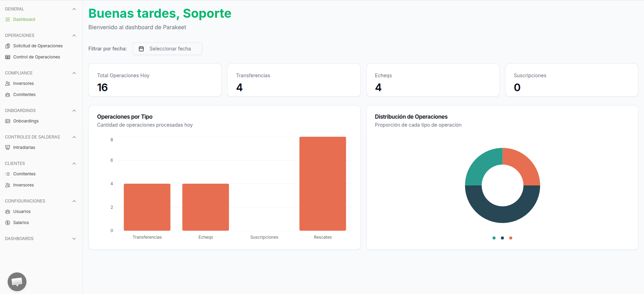
Task: Go to Comitentes under Clientes
Action: 24,174
